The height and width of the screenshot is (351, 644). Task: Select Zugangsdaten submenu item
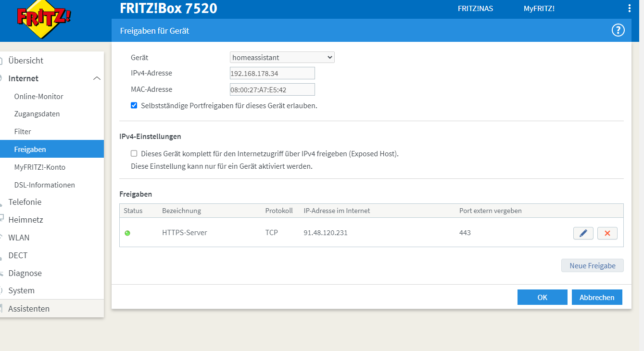[x=37, y=114]
